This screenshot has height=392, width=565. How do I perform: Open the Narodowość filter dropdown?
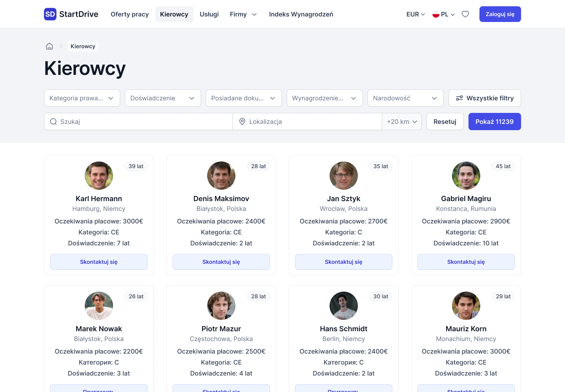[405, 98]
